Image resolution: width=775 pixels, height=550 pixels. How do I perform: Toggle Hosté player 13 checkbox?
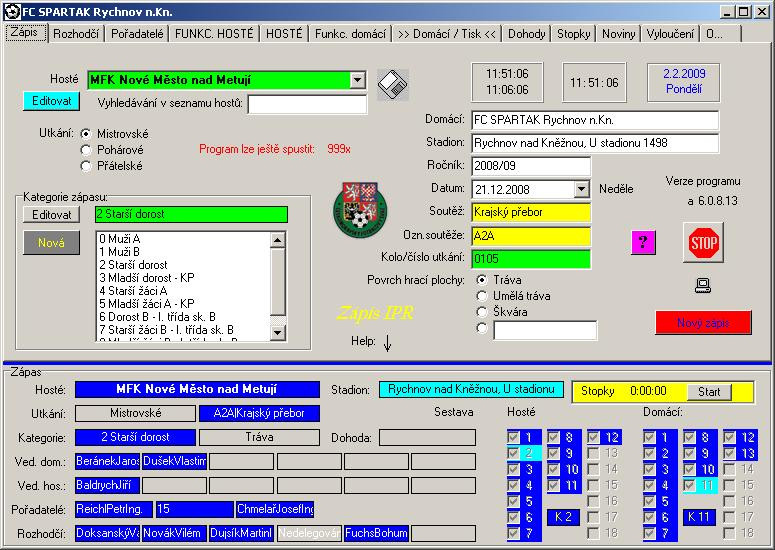[594, 453]
